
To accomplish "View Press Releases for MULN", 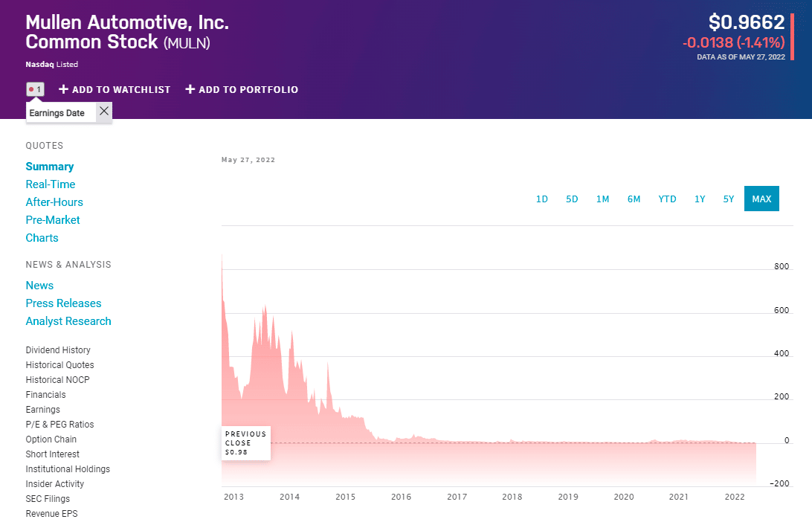I will pos(63,303).
